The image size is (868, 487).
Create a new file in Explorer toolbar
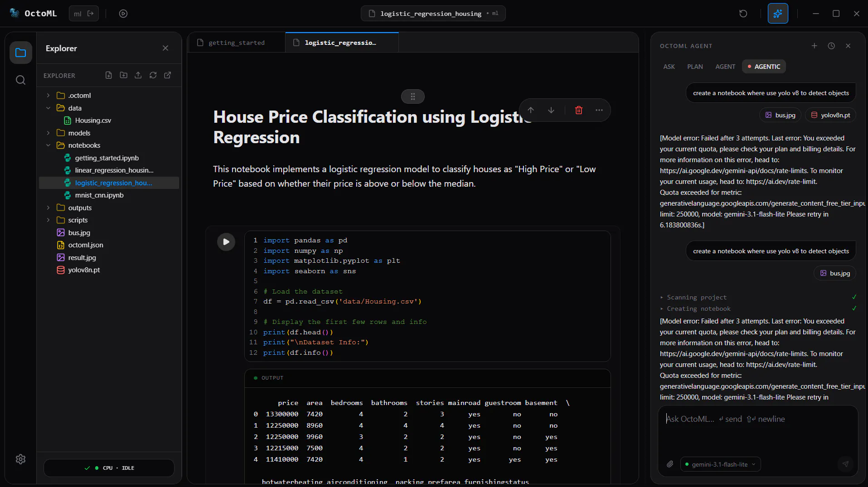109,75
